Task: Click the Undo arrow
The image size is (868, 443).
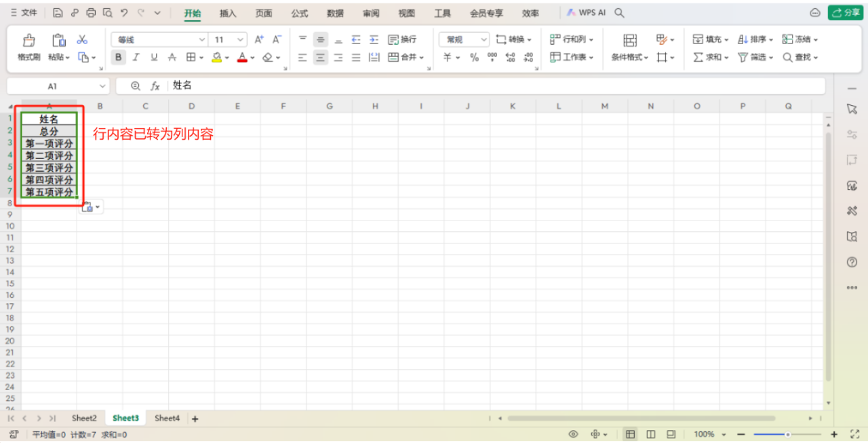Action: click(124, 13)
